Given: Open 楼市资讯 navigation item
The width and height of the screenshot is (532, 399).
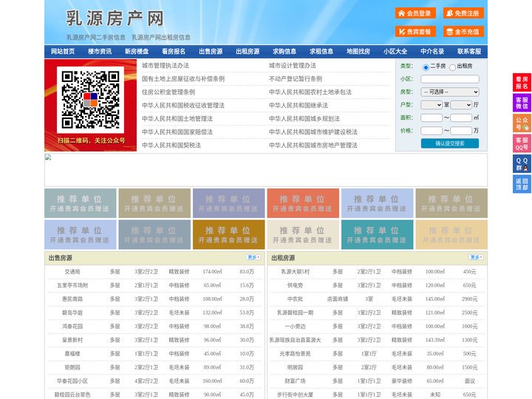Looking at the screenshot, I should pyautogui.click(x=100, y=52).
